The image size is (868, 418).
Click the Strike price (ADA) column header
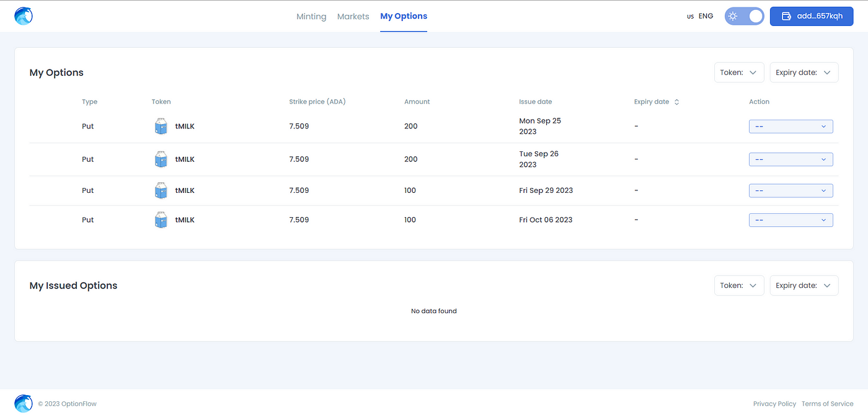click(x=317, y=102)
